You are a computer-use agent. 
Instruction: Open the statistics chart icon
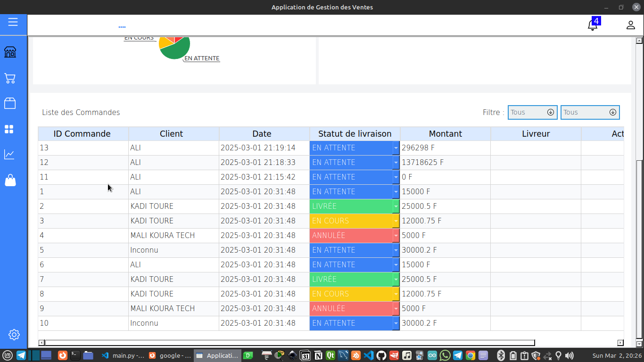9,154
